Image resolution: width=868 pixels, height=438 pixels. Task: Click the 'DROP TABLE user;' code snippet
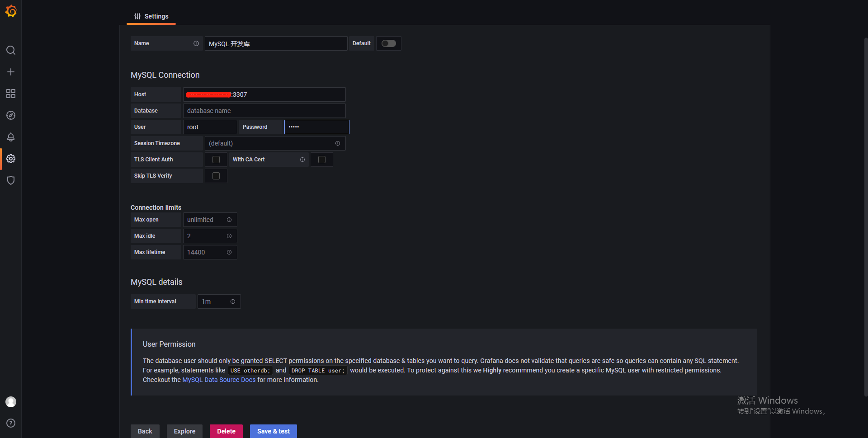coord(318,371)
